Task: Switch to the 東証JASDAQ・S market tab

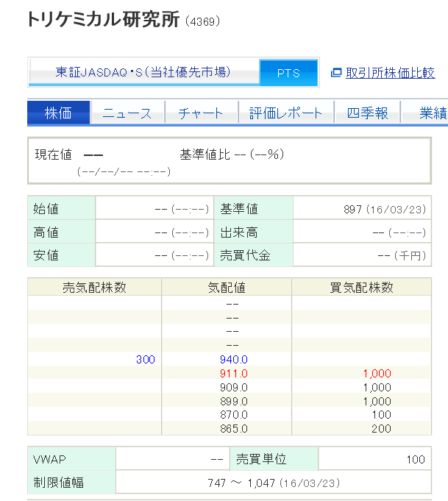Action: [x=143, y=72]
